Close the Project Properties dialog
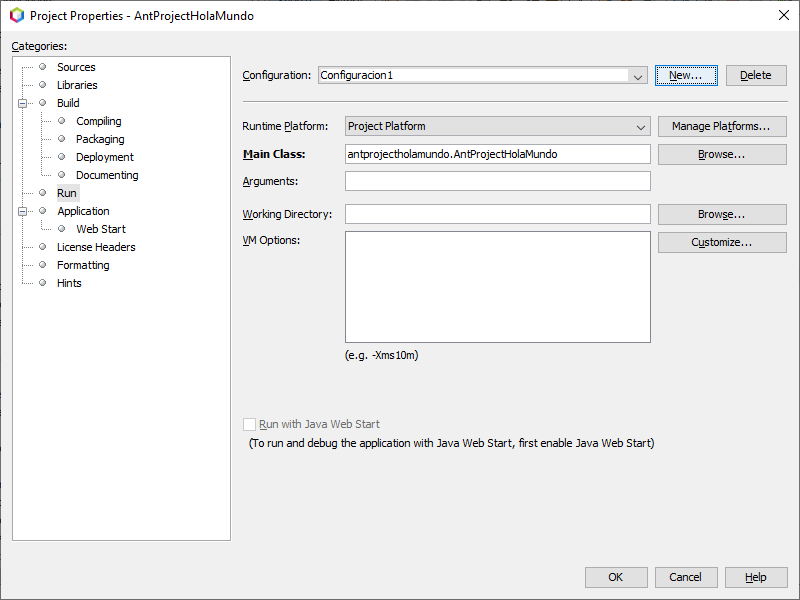Screen dimensions: 800x600 click(x=782, y=15)
